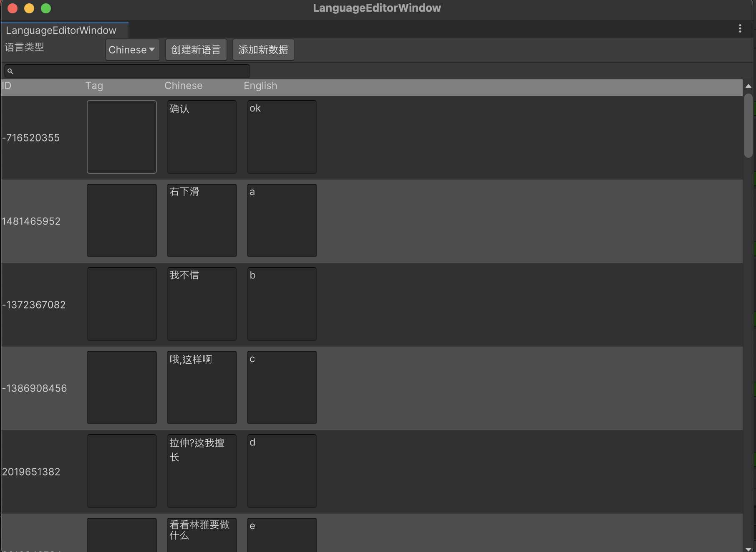Click the 语言类型 label
This screenshot has width=756, height=552.
click(24, 47)
